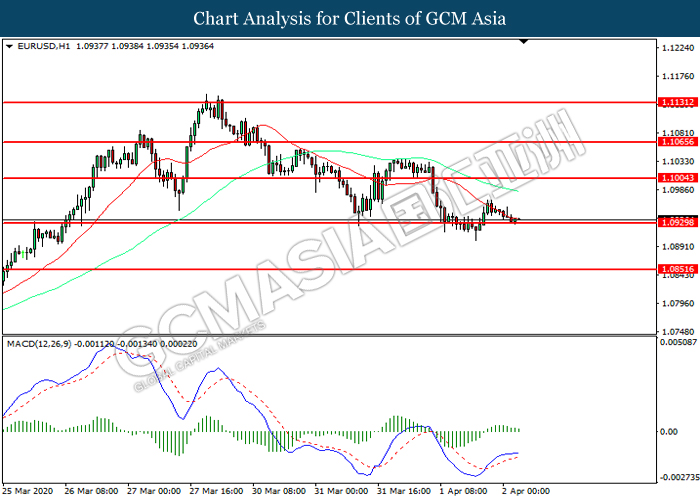Click the 1.10810 price axis label
Screen dimensions: 700x500
(x=679, y=133)
